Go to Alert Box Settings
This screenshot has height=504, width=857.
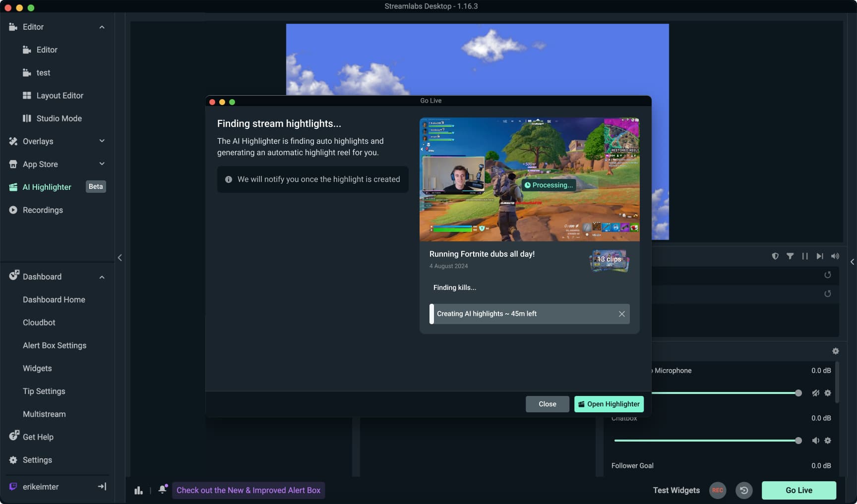pos(55,345)
